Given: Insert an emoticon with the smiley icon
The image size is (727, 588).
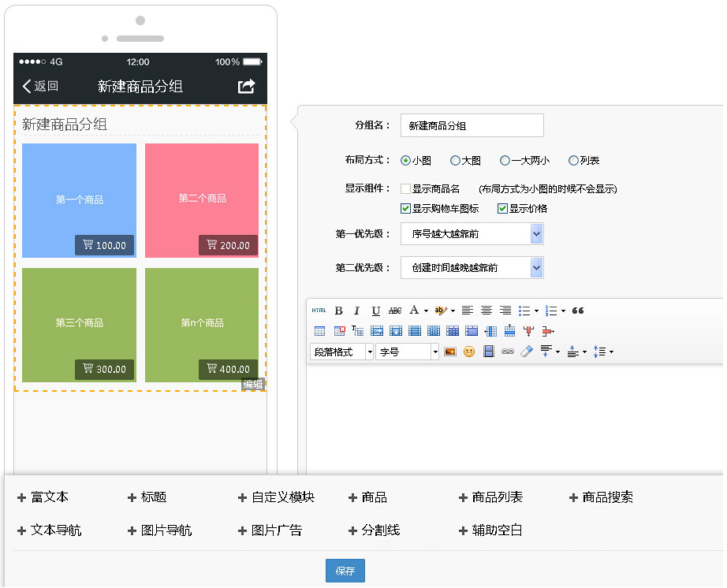Looking at the screenshot, I should (469, 352).
